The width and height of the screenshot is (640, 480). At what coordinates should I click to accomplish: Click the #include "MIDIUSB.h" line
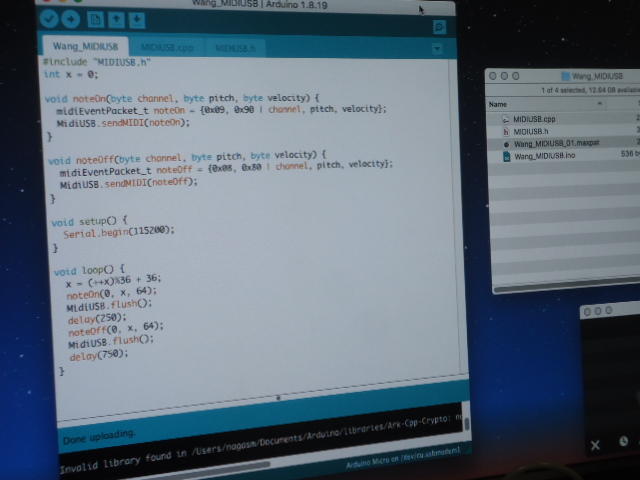click(97, 62)
